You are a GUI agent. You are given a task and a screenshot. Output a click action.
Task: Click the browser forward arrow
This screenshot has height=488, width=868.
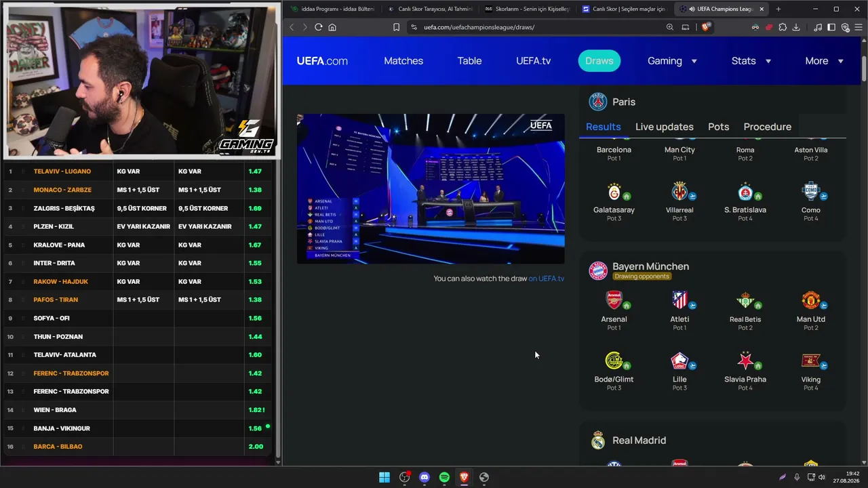click(x=304, y=27)
